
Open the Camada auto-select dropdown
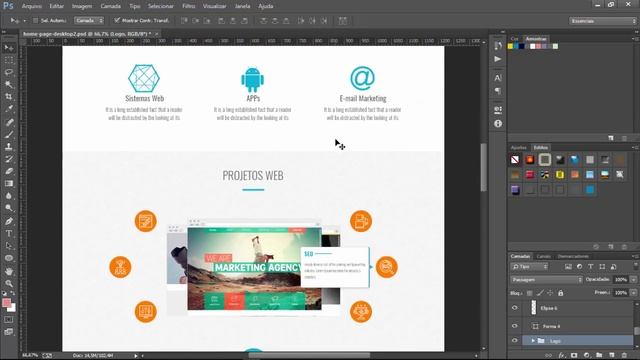click(x=89, y=20)
